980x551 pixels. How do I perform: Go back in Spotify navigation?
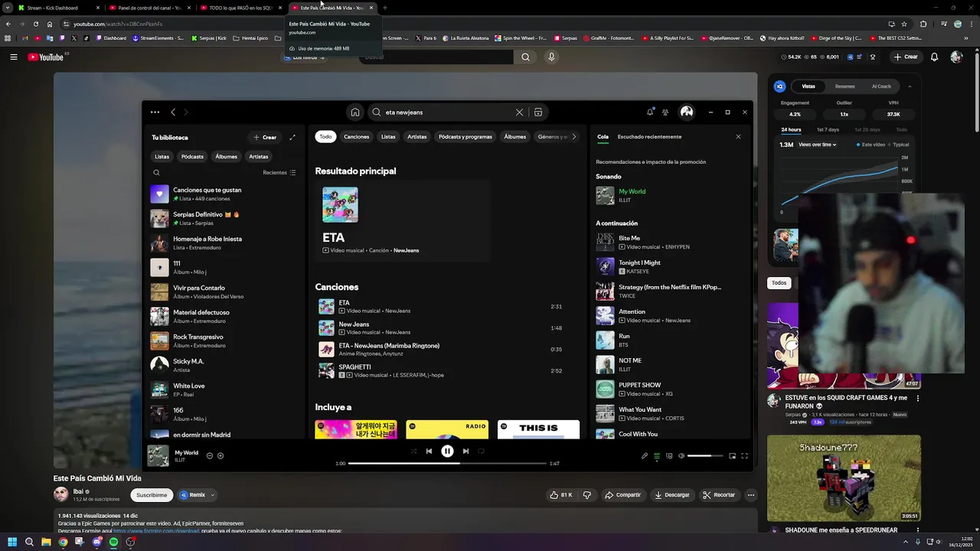point(173,112)
